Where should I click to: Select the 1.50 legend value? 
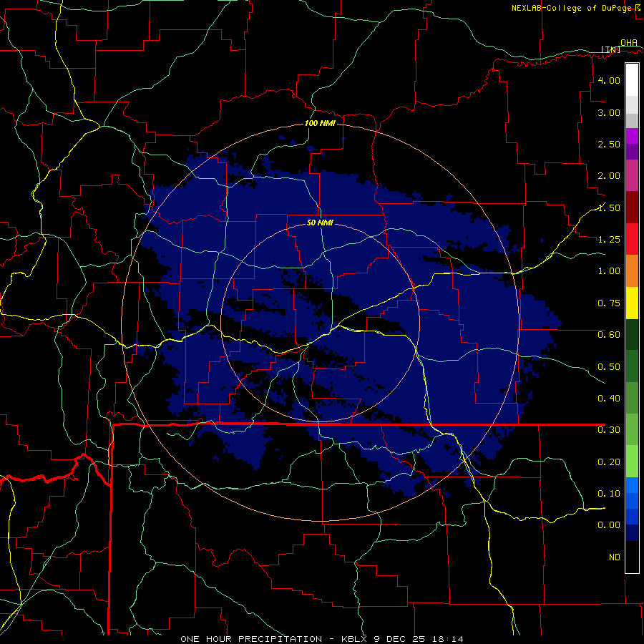(x=609, y=208)
